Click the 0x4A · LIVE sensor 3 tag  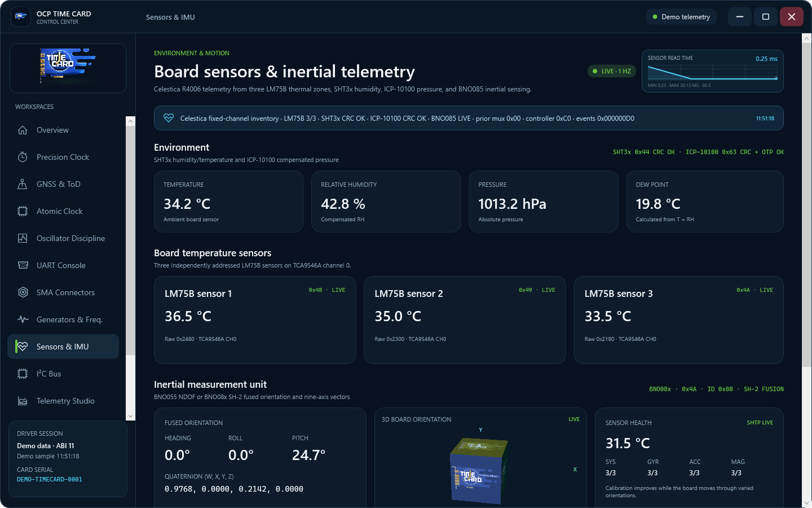[x=754, y=290]
